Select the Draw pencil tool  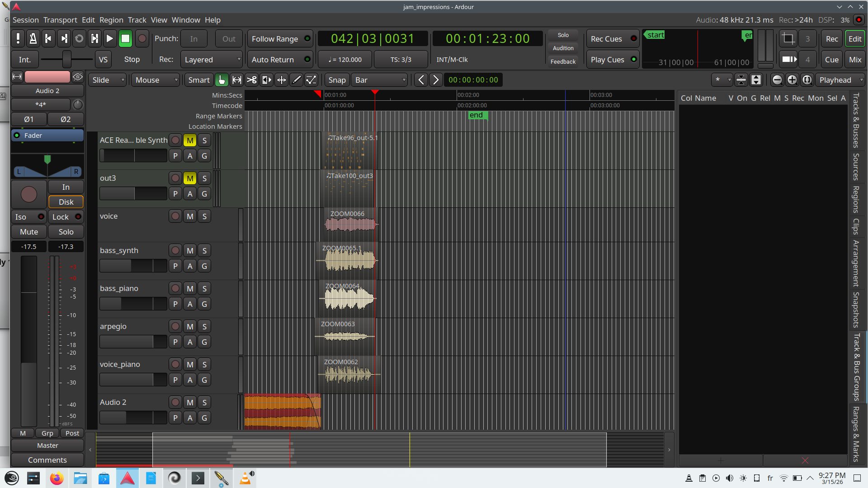pyautogui.click(x=297, y=80)
